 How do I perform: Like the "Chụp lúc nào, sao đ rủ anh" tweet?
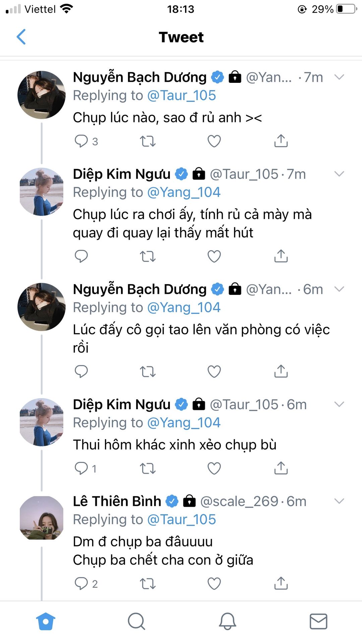214,141
